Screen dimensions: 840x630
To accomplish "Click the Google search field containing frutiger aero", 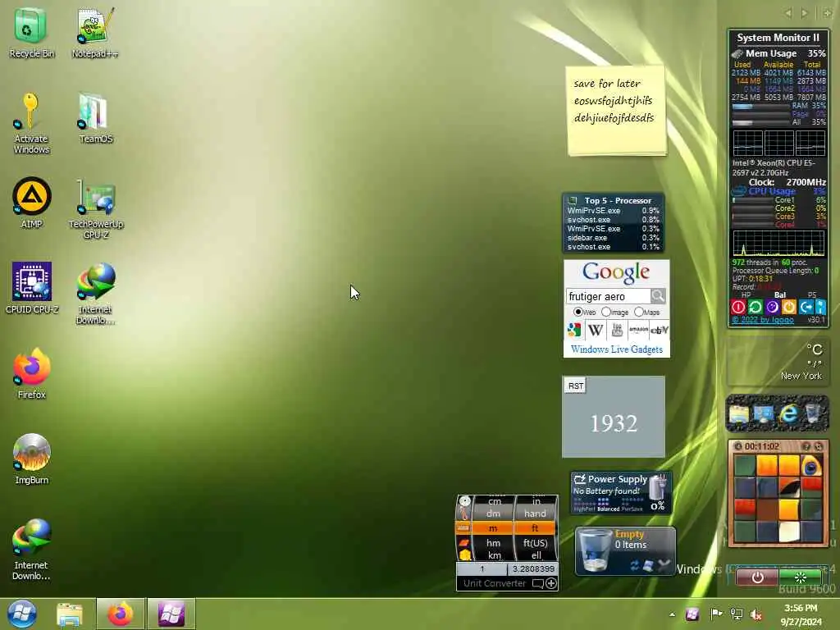I will point(608,296).
